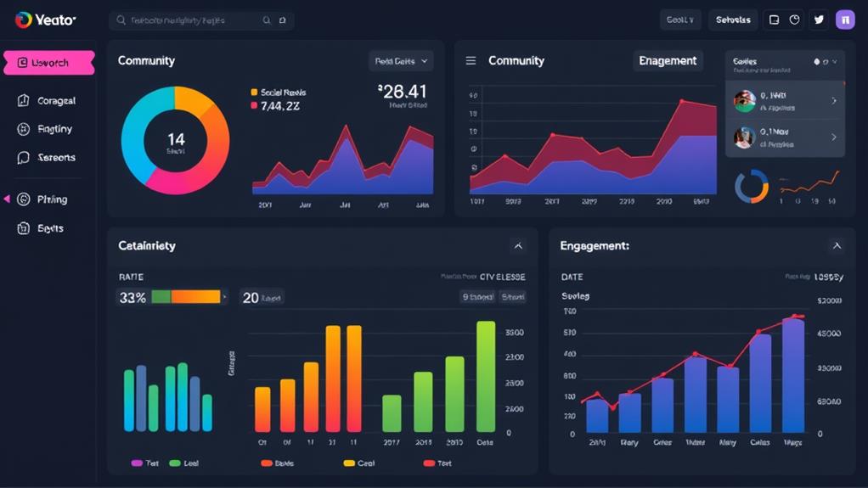Select the Enagement tab
Image resolution: width=868 pixels, height=488 pixels.
(668, 60)
